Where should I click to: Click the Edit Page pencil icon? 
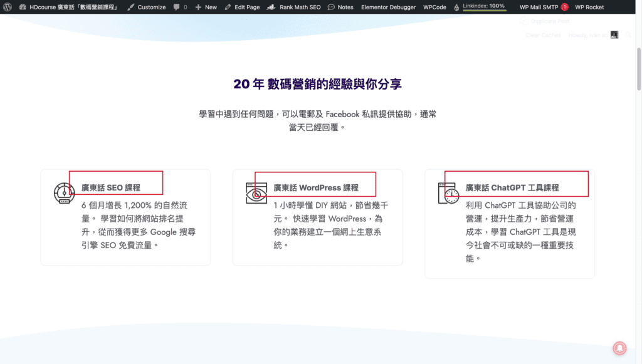pyautogui.click(x=228, y=7)
